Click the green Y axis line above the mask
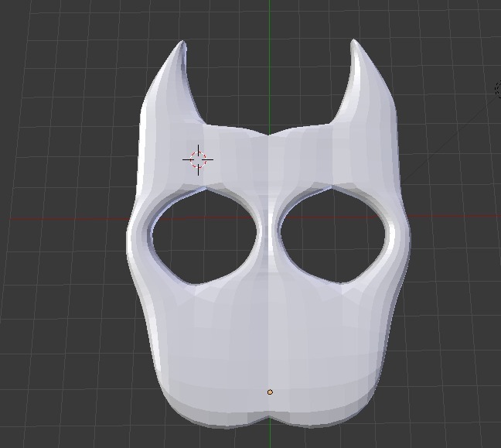The height and width of the screenshot is (448, 501). [270, 64]
